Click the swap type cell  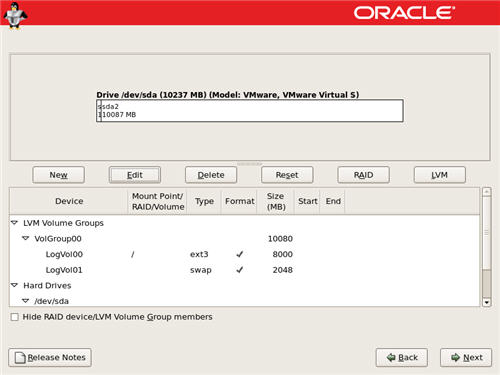pos(201,270)
